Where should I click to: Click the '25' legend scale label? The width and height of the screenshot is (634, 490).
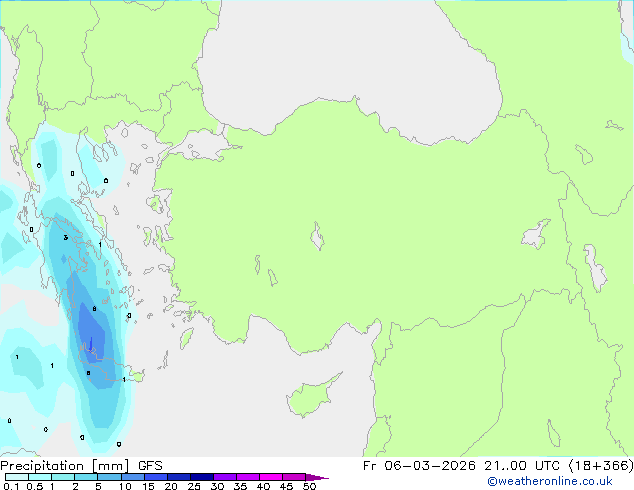[x=194, y=486]
